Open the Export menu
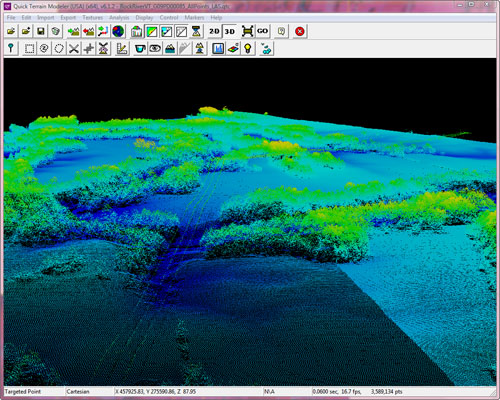The height and width of the screenshot is (400, 500). pos(68,18)
